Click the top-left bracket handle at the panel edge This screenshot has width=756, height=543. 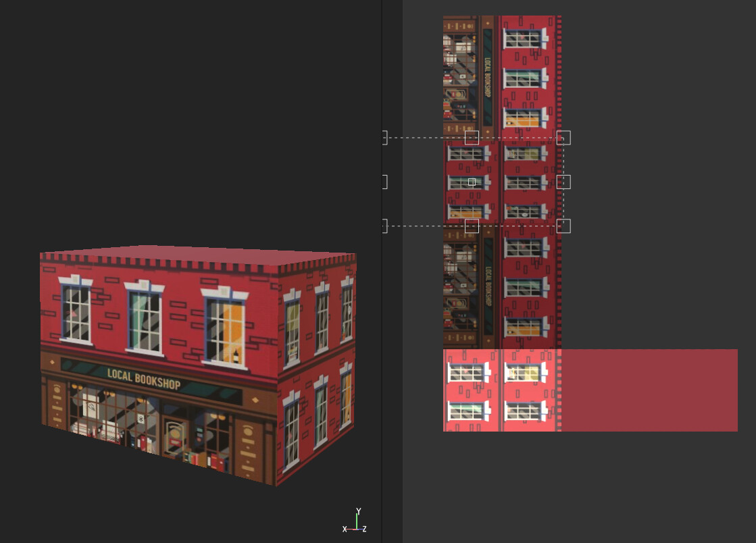[x=385, y=137]
